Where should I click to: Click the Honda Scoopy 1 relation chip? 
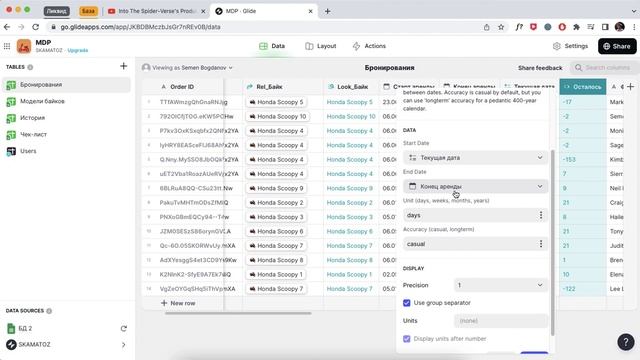[276, 274]
